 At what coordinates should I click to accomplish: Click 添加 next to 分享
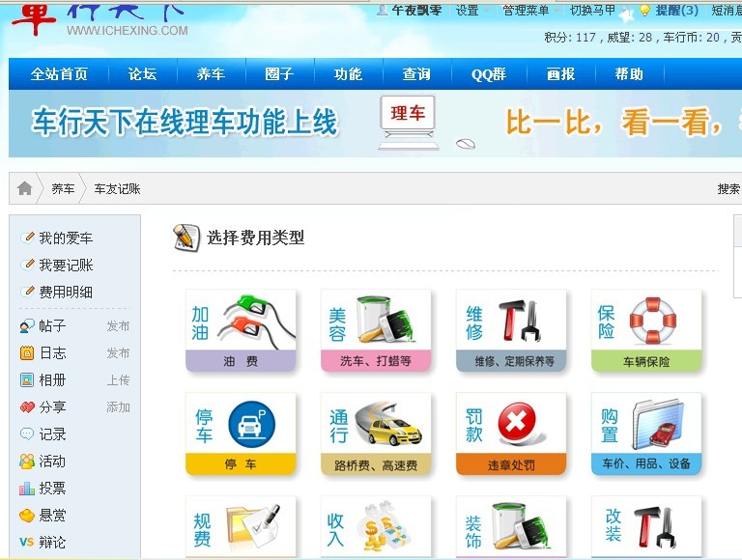[118, 406]
